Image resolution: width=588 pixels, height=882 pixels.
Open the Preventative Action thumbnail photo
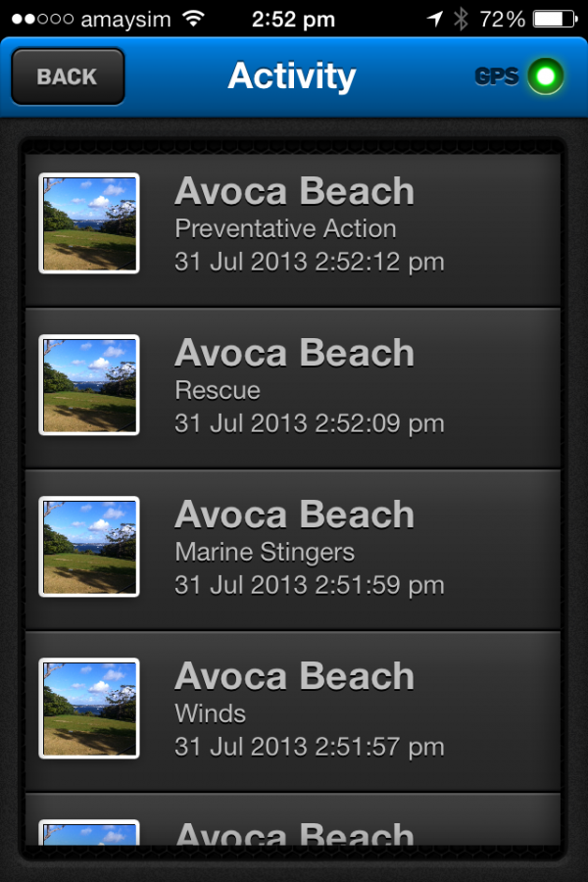pyautogui.click(x=89, y=223)
